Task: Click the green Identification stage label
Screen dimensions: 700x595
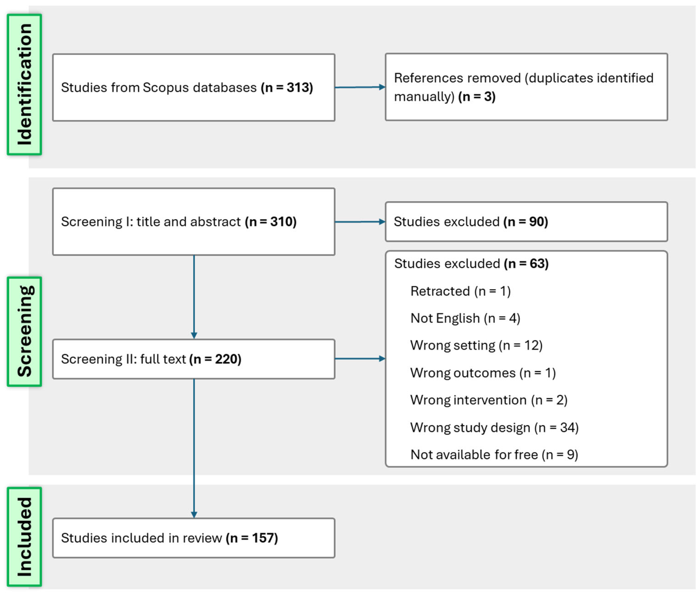Action: coord(24,84)
